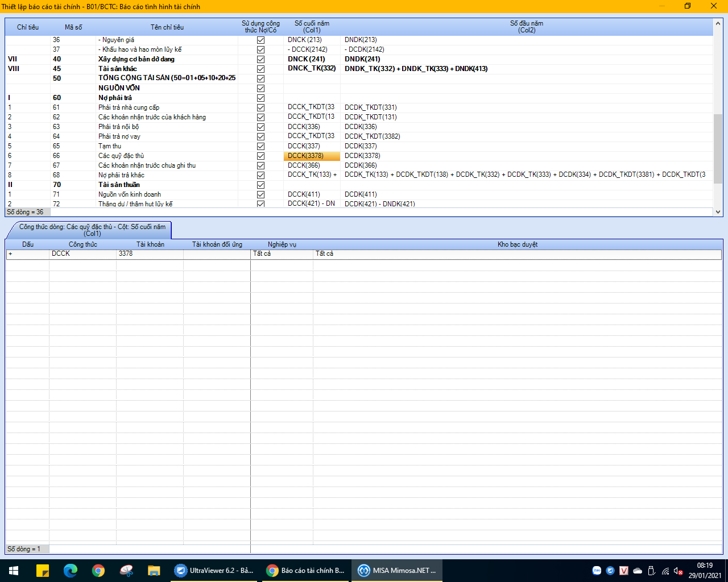Open the UniKey 'V' tray icon
728x582 pixels.
point(624,571)
